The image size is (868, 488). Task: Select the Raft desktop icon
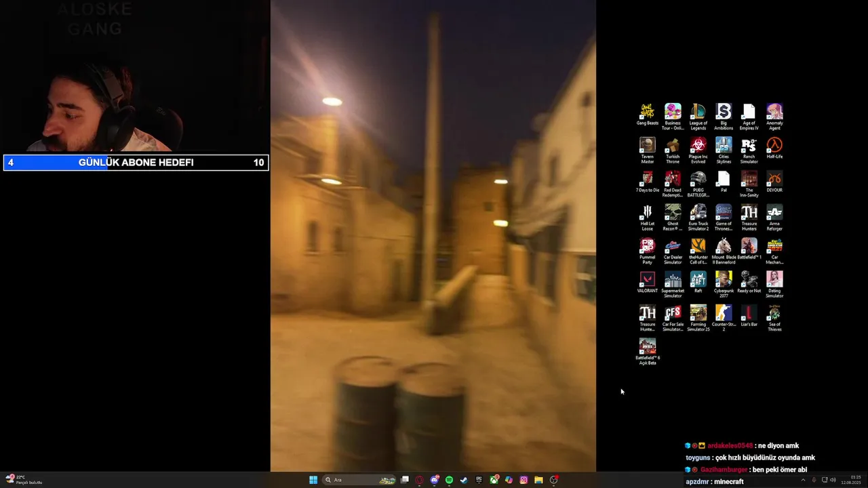point(698,283)
